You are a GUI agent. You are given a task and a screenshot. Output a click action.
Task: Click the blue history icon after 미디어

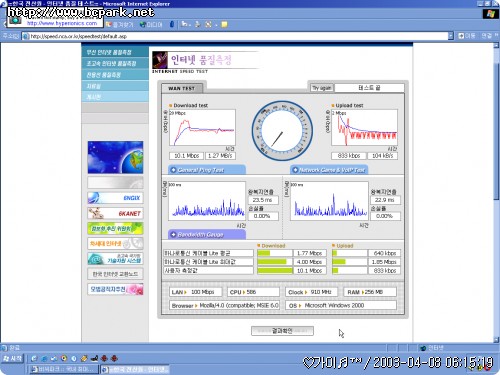172,24
